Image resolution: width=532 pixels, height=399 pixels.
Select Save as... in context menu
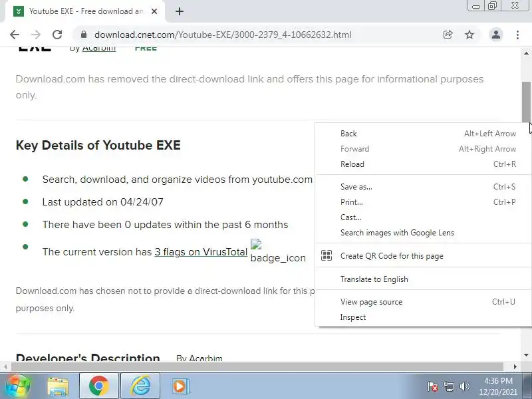click(424, 187)
